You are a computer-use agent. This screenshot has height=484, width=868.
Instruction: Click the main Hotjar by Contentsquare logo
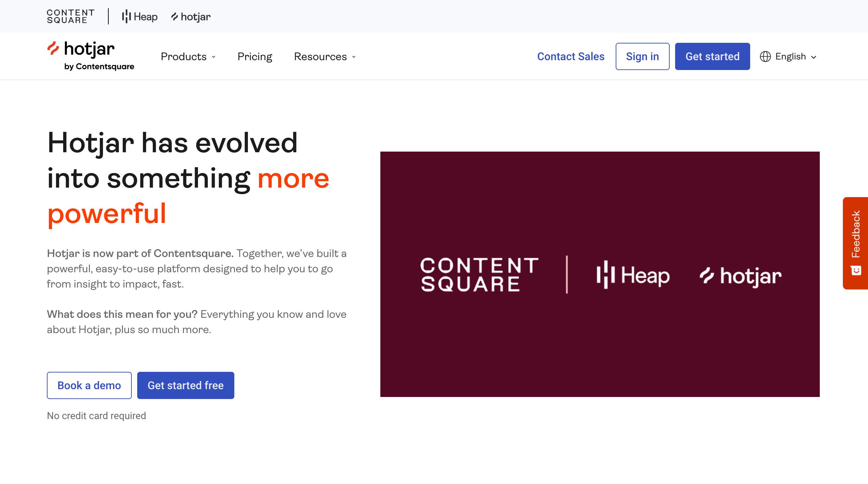click(x=90, y=56)
